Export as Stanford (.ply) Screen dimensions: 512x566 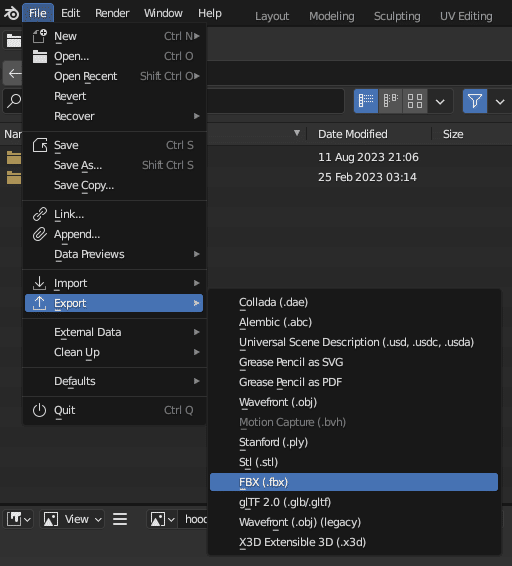click(x=354, y=442)
